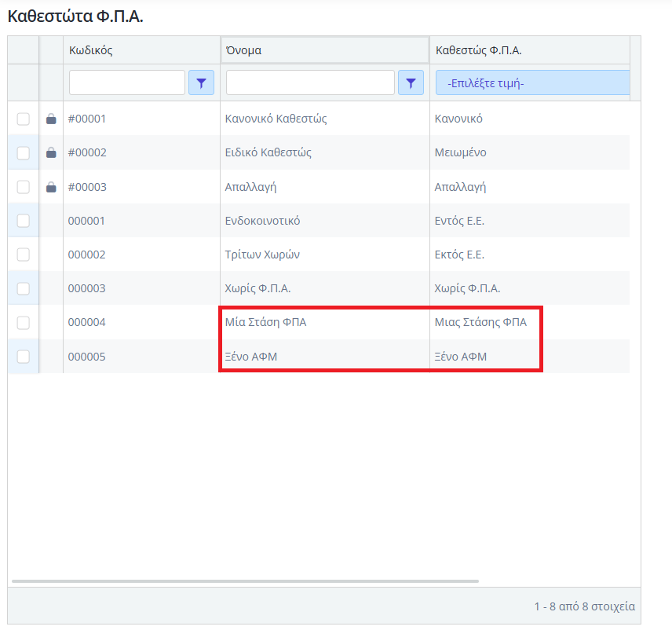Click the Καθεστώς Φ.Π.Α. column header
The image size is (672, 630).
click(x=479, y=50)
